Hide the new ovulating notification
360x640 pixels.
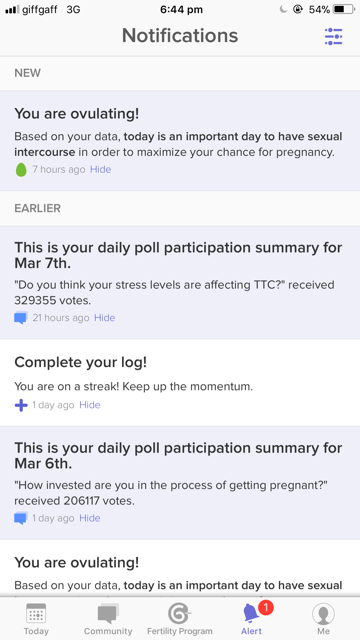pos(100,169)
